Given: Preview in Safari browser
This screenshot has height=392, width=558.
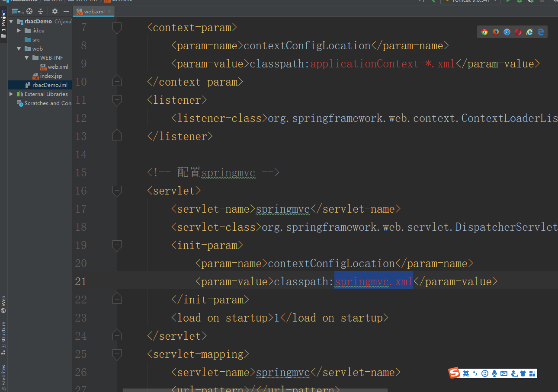Looking at the screenshot, I should 507,32.
